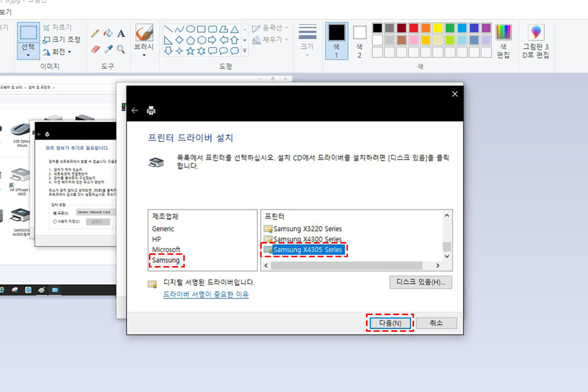Image resolution: width=588 pixels, height=392 pixels.
Task: Select HP in manufacturer list
Action: 156,239
